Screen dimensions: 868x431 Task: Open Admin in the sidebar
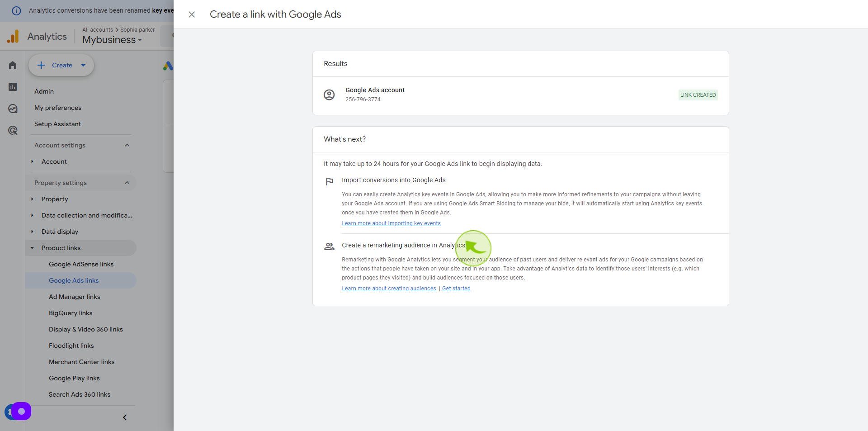tap(44, 91)
